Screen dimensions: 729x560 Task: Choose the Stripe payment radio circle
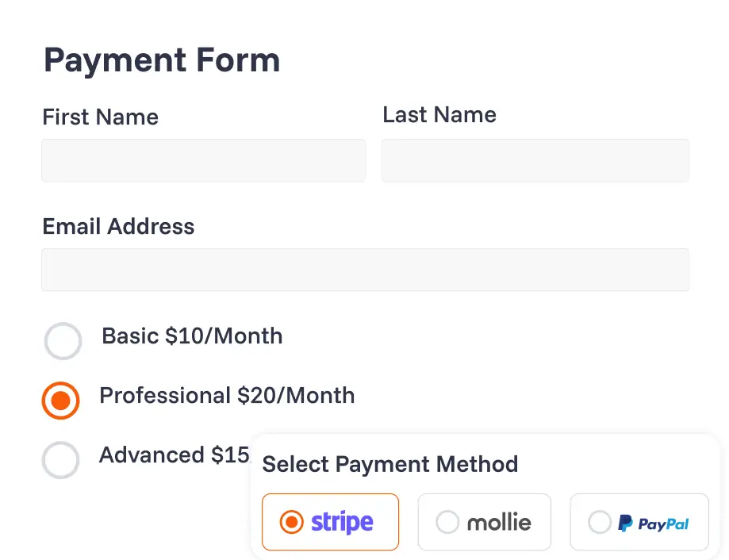(291, 522)
